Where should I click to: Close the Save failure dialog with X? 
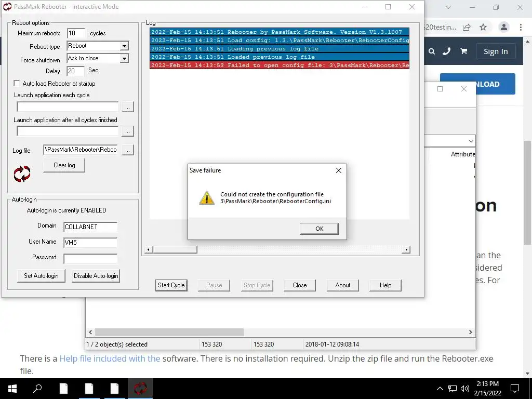pyautogui.click(x=339, y=170)
